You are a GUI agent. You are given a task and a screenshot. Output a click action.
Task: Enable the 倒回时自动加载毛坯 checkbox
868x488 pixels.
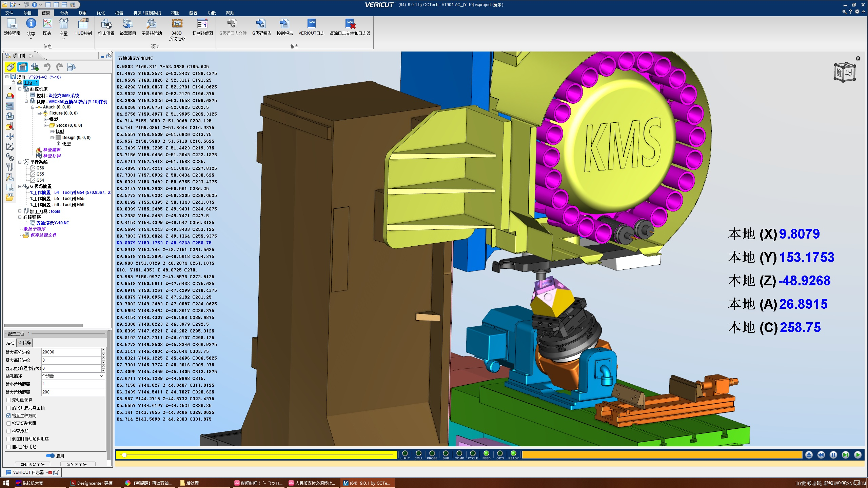pos(9,439)
